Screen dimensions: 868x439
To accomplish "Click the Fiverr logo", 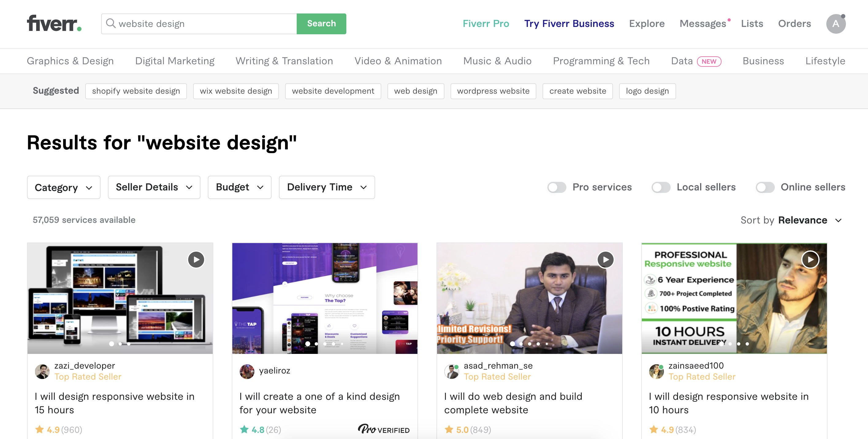I will (x=54, y=23).
